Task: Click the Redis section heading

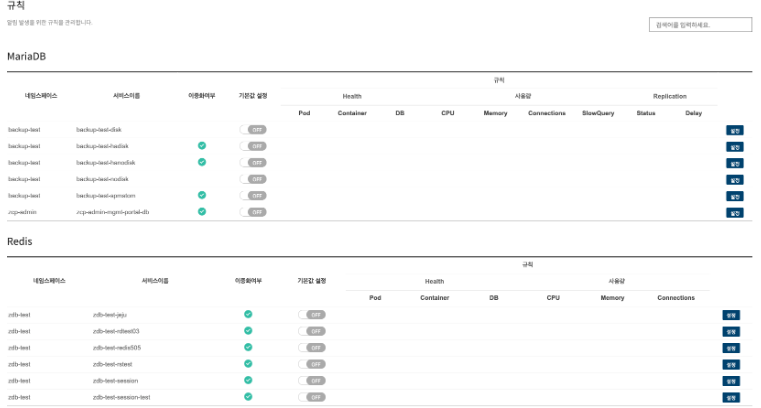Action: 19,241
